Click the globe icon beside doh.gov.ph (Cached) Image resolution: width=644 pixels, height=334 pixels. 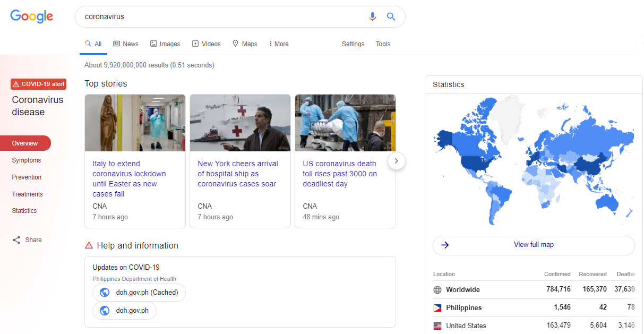pos(105,293)
